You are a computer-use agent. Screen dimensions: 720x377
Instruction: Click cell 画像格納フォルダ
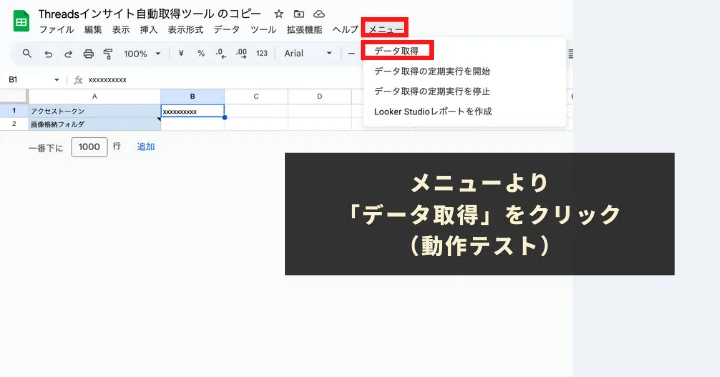[95, 124]
